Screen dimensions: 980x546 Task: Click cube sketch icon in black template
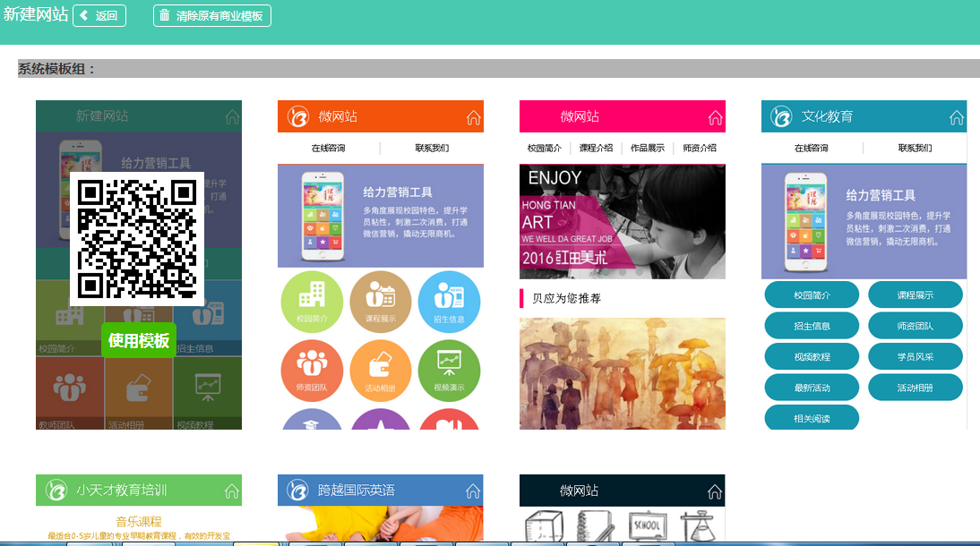pos(544,526)
